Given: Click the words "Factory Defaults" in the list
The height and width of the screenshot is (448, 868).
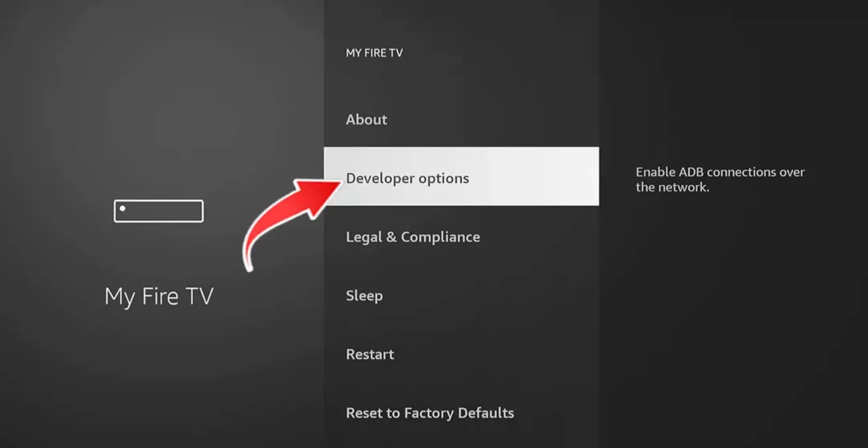Looking at the screenshot, I should click(459, 413).
